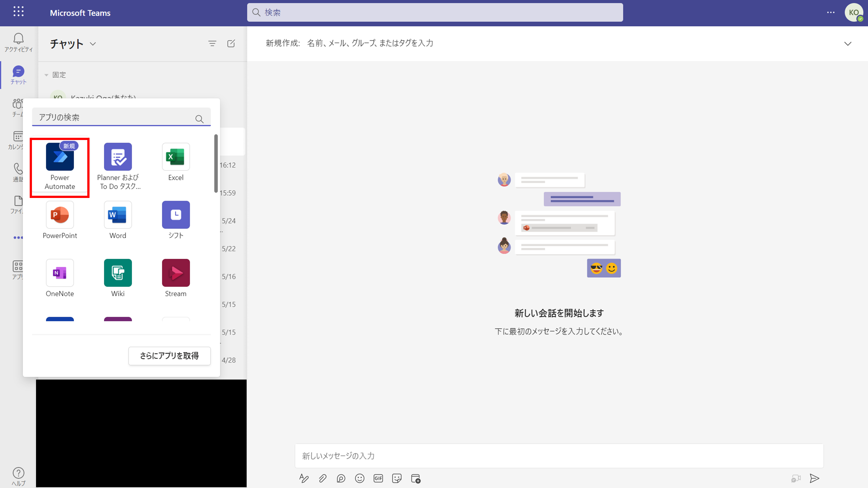Click the video clip icon beside send
Viewport: 868px width, 488px height.
pyautogui.click(x=796, y=478)
